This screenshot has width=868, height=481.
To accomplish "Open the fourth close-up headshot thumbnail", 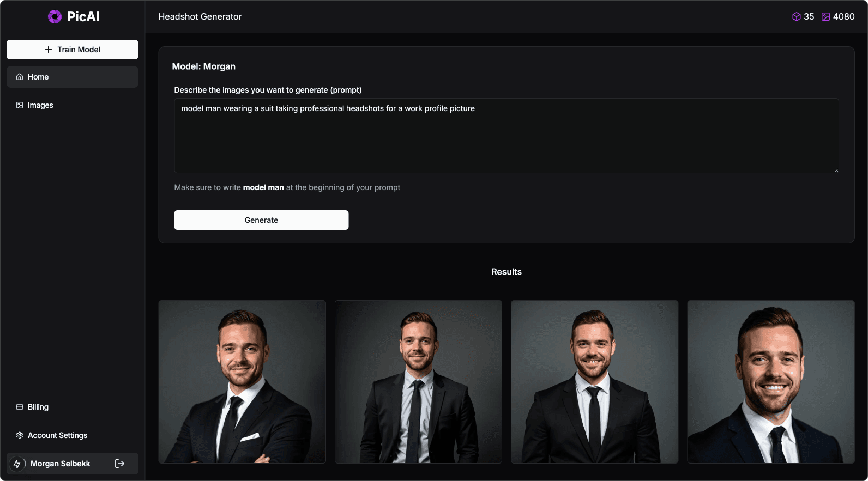I will click(770, 382).
